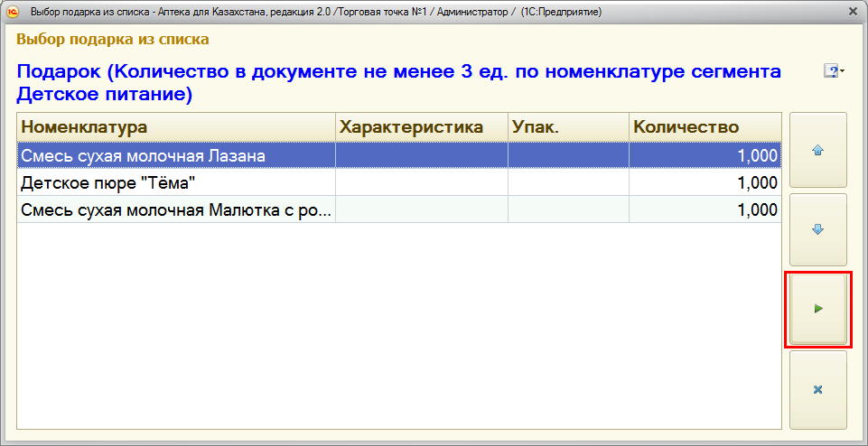Click the 1C application icon in title bar
This screenshot has width=868, height=446.
(14, 12)
